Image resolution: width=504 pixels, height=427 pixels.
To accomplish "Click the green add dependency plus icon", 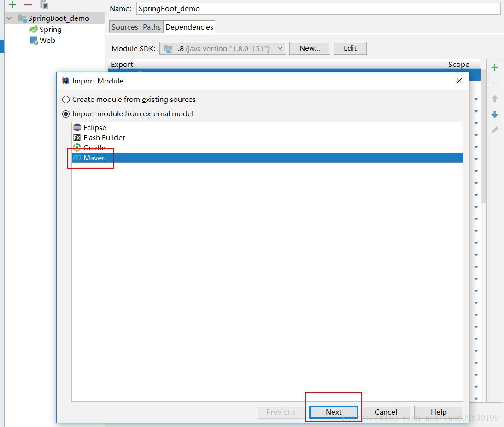I will click(x=495, y=67).
